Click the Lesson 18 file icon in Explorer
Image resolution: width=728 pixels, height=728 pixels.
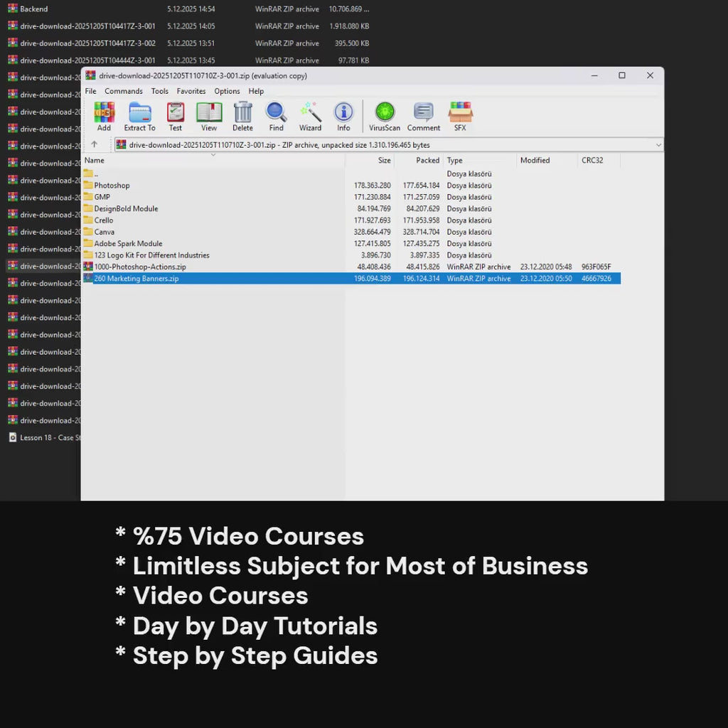tap(13, 437)
